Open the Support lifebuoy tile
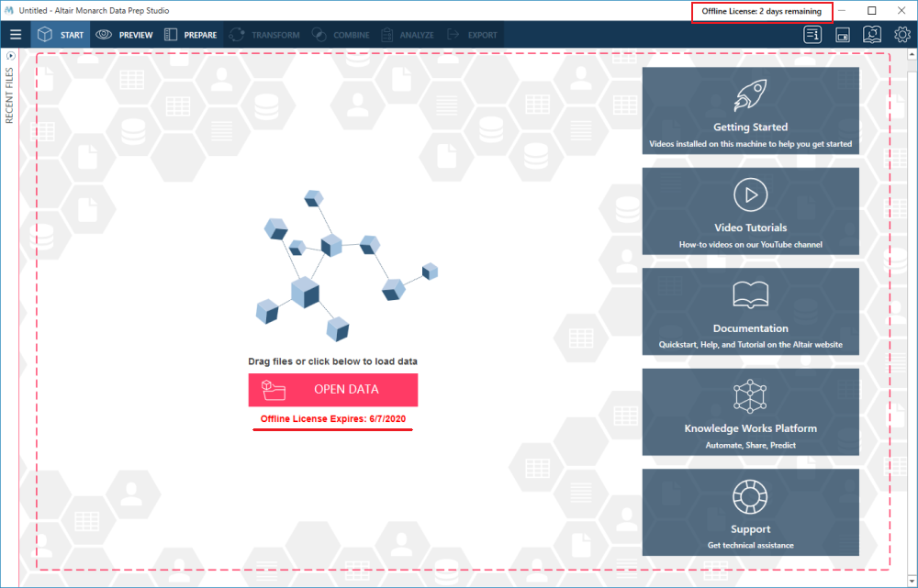This screenshot has height=588, width=918. click(750, 496)
